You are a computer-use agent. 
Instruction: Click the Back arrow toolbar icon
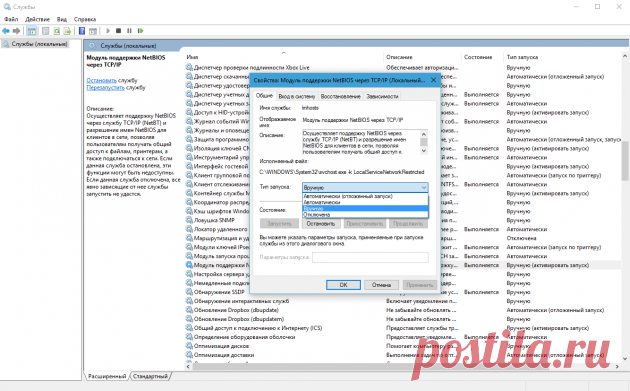click(6, 31)
